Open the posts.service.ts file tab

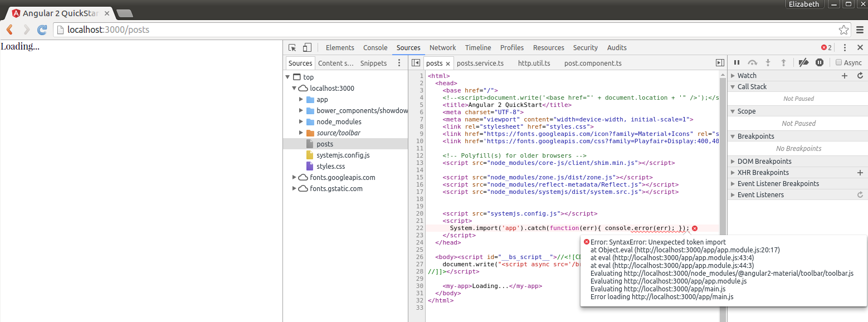click(x=480, y=64)
